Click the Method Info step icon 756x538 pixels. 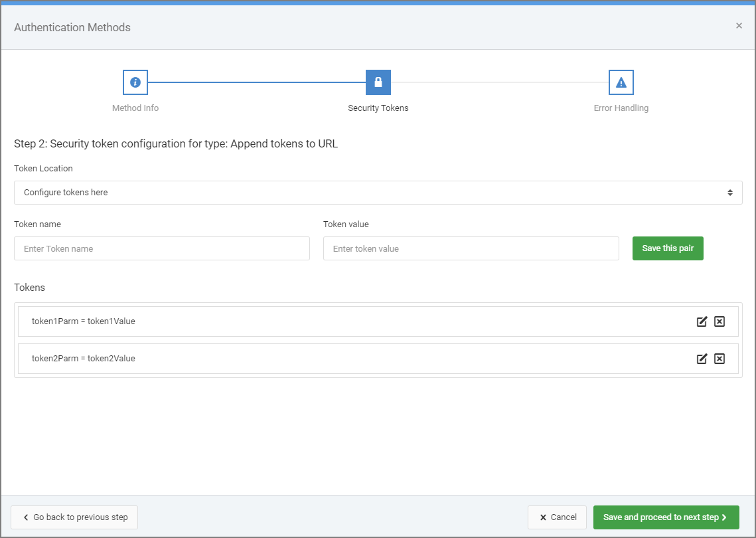click(x=135, y=82)
